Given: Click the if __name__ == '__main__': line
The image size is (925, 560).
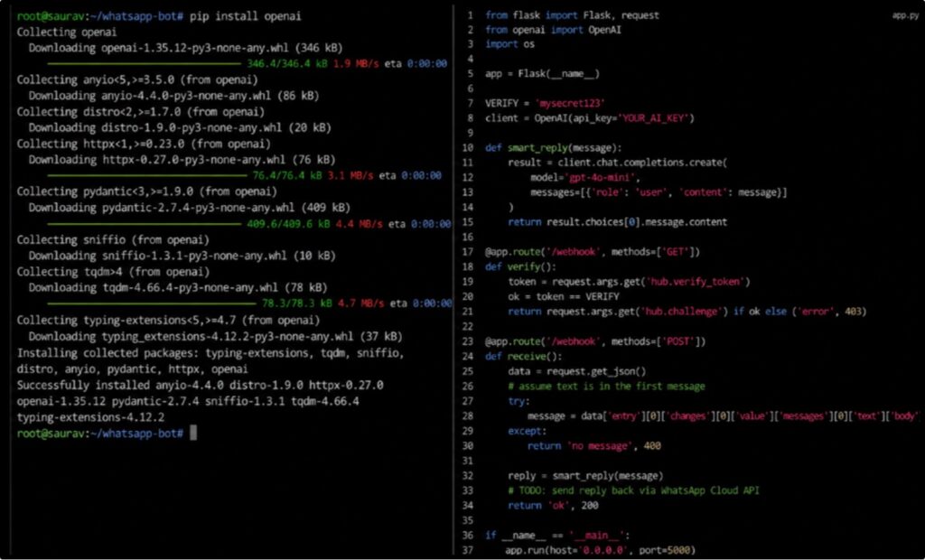Looking at the screenshot, I should pos(557,536).
